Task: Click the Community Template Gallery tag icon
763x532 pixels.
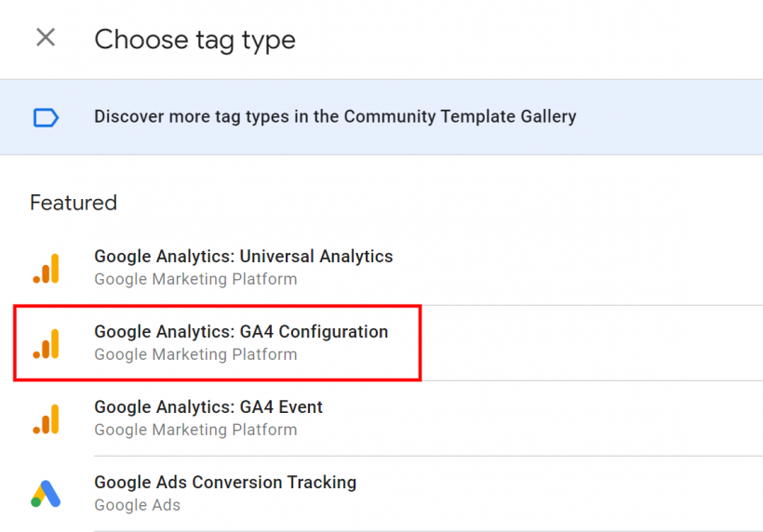Action: coord(46,117)
